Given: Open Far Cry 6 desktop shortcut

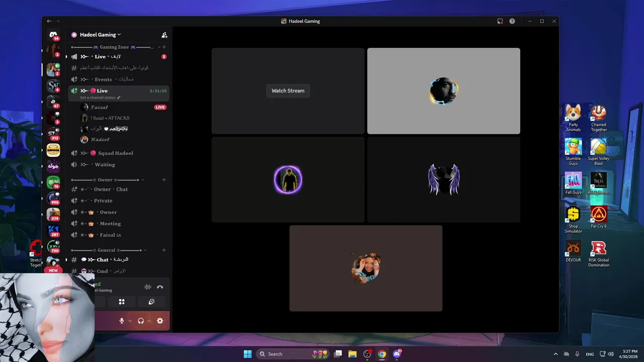Looking at the screenshot, I should coord(599,217).
